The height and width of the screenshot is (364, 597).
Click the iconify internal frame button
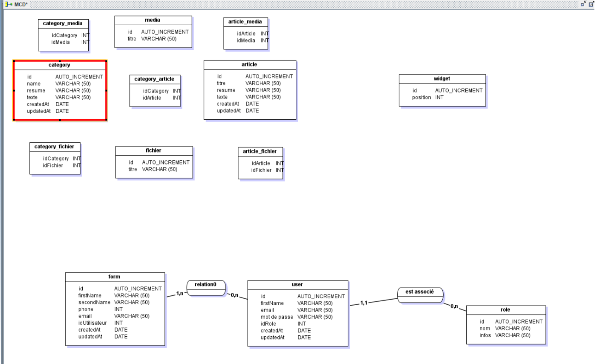tap(583, 4)
